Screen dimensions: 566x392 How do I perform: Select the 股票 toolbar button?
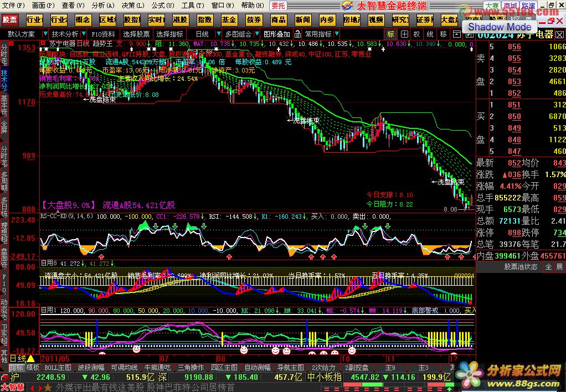coord(10,19)
